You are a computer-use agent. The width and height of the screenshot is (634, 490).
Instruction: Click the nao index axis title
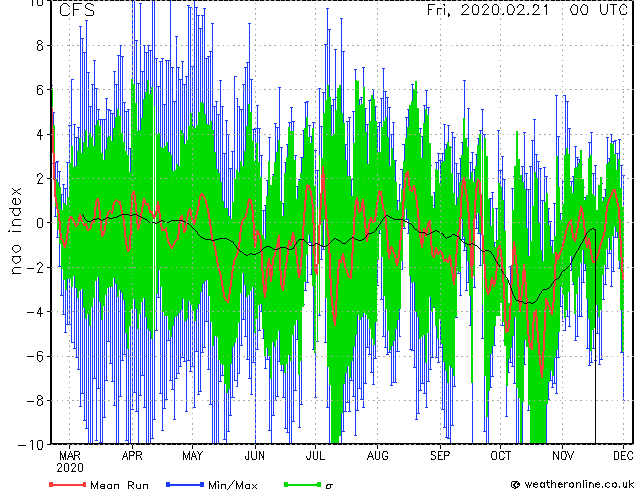15,231
